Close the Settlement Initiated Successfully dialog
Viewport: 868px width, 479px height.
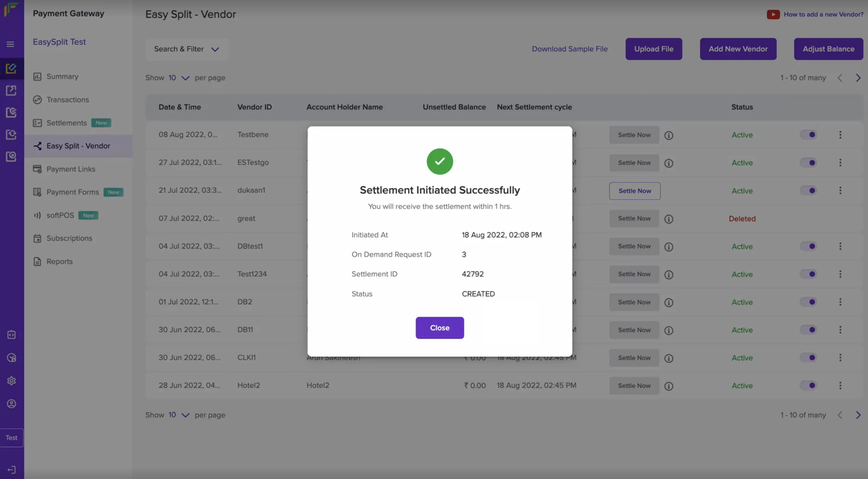439,328
